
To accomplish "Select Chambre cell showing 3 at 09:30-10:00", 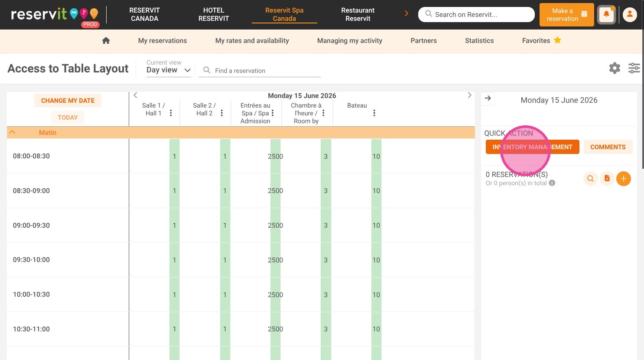I will 326,260.
